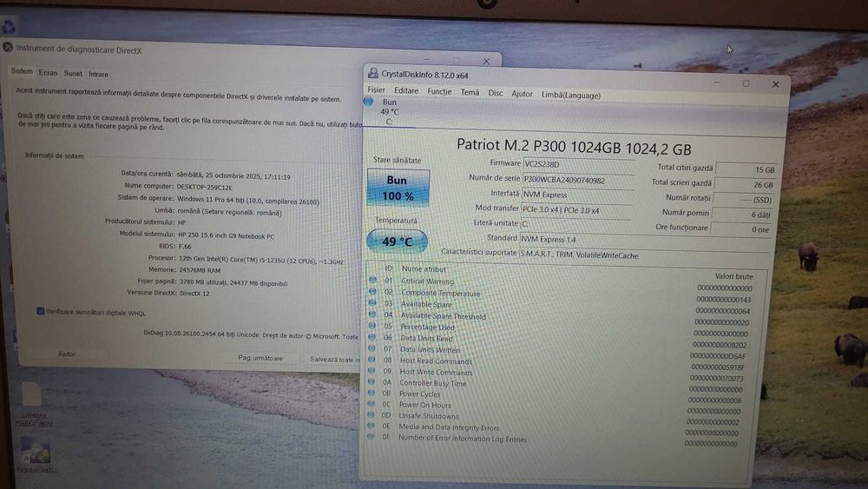The height and width of the screenshot is (489, 868).
Task: Click the Total scrieri gazdă value 26 GB
Action: tap(745, 184)
